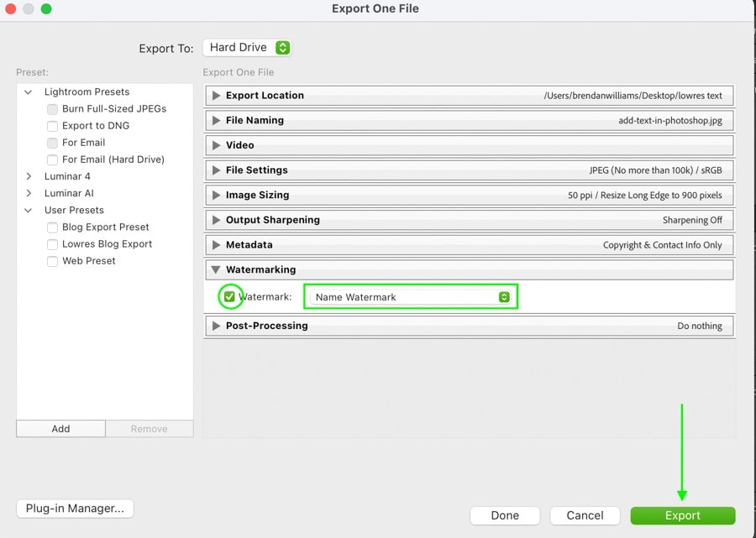This screenshot has width=756, height=538.
Task: Click the green Export button
Action: [683, 515]
